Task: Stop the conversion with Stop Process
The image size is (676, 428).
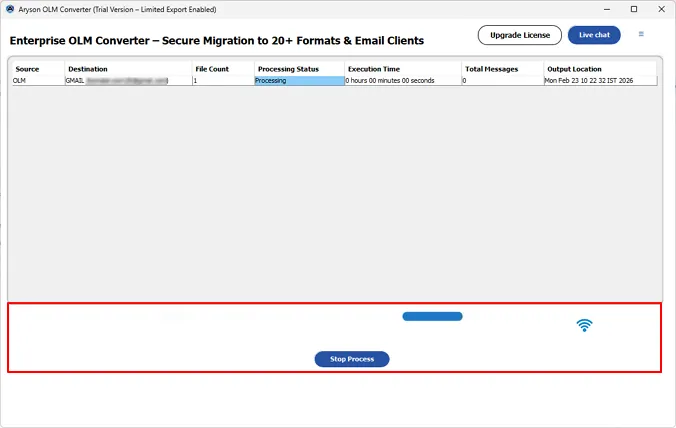Action: tap(352, 359)
